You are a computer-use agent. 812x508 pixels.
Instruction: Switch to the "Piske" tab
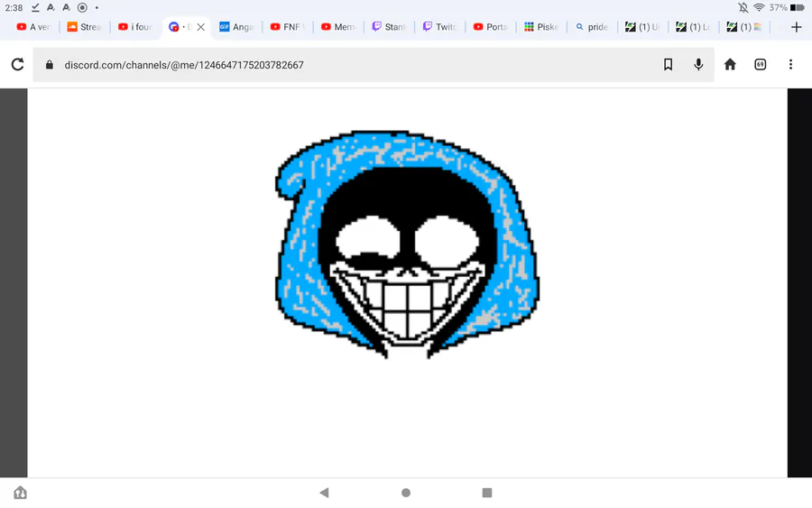coord(541,27)
